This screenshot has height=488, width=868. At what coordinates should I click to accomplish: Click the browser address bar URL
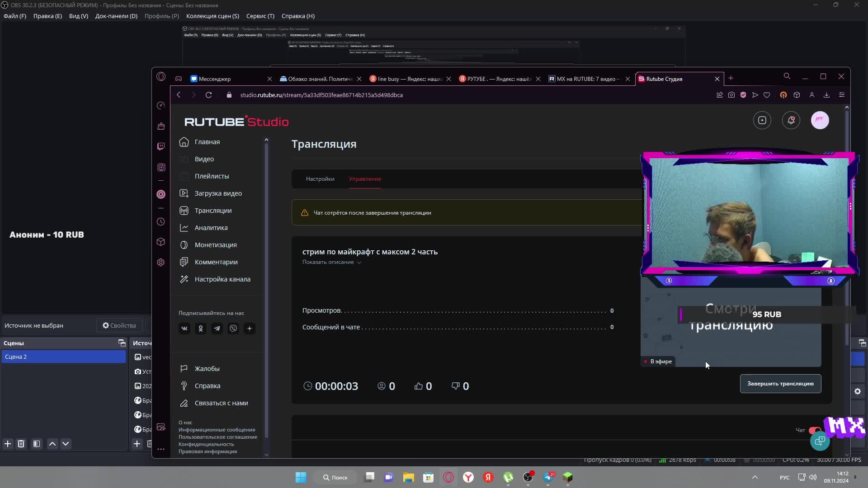[x=321, y=95]
